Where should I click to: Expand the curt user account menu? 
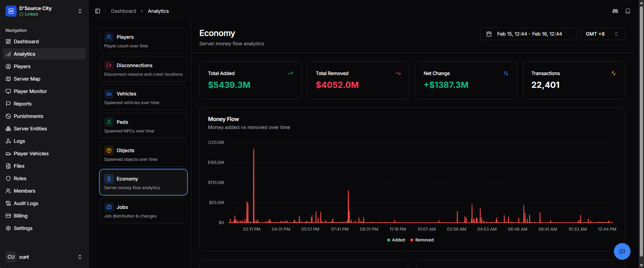pos(44,257)
